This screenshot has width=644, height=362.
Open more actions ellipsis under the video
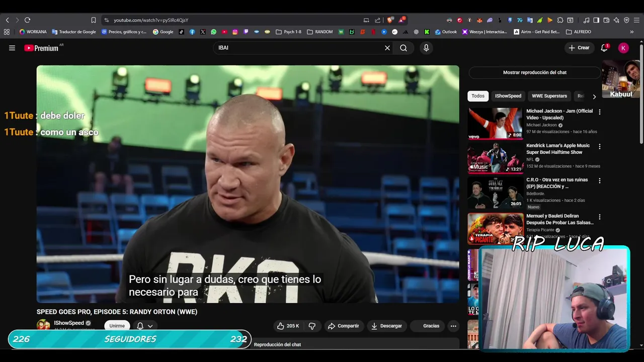click(x=453, y=326)
